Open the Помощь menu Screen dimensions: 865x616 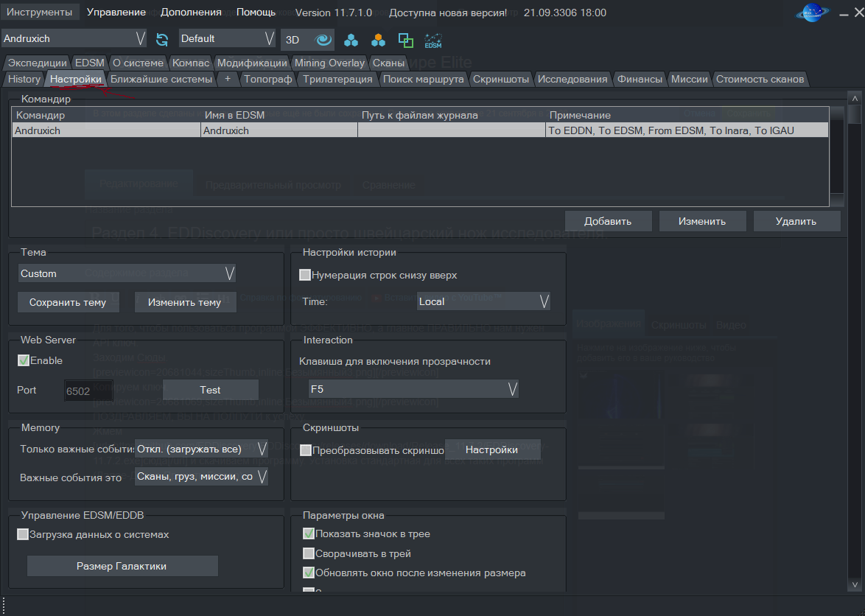click(x=256, y=12)
